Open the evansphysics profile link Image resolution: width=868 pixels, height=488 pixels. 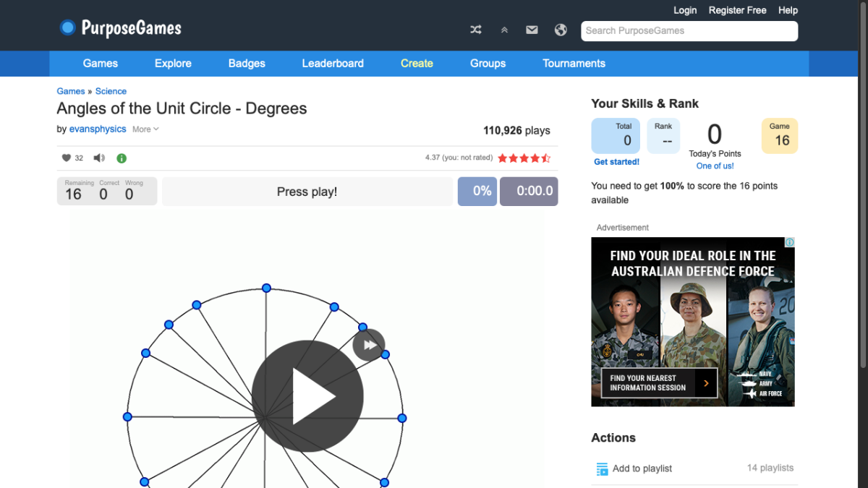[98, 129]
